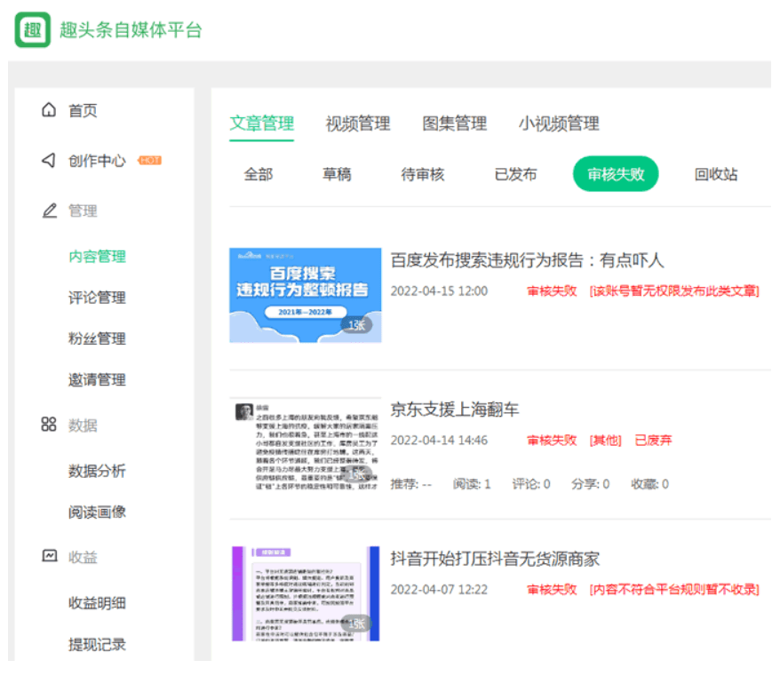
Task: Switch to the 图集管理 tab
Action: click(x=455, y=123)
